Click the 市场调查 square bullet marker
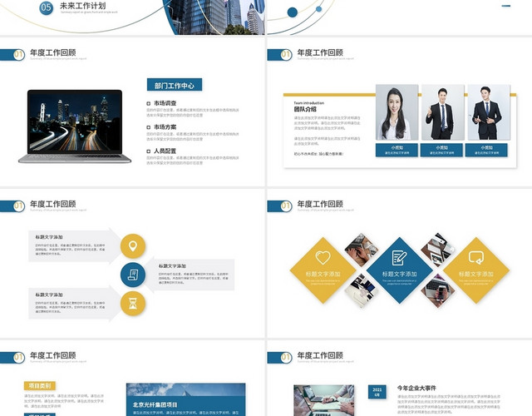Viewport: 532px width, 416px height. click(x=148, y=103)
